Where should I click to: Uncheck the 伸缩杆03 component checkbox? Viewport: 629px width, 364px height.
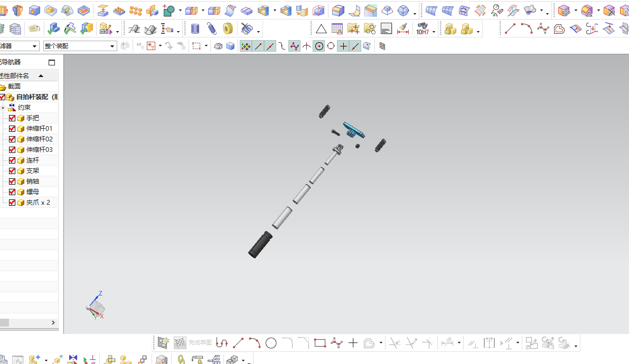tap(12, 150)
